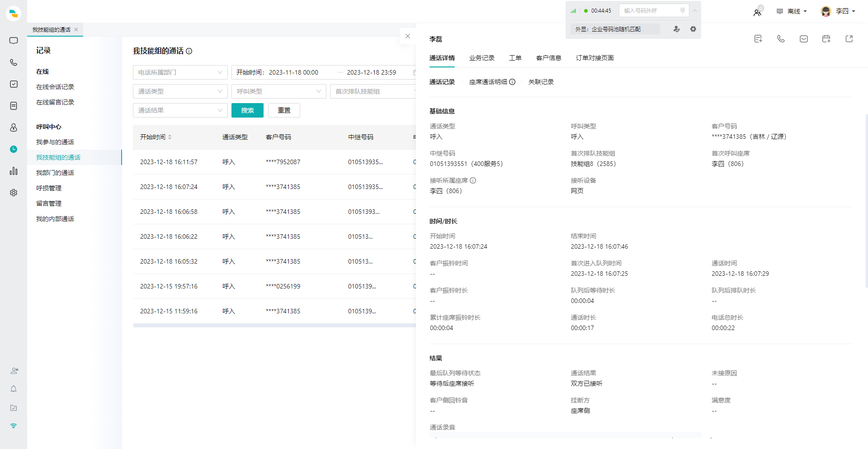The width and height of the screenshot is (868, 449).
Task: Open detail in new window icon
Action: [849, 39]
